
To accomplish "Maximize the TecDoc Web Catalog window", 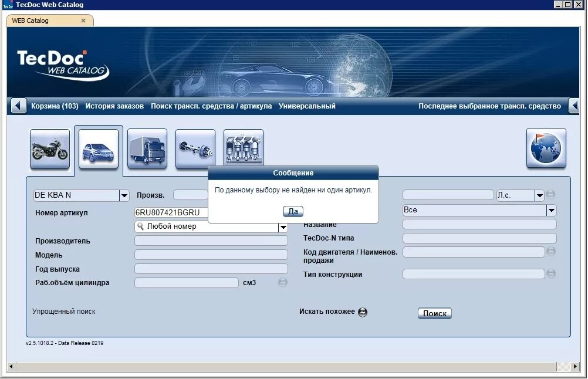I will click(x=567, y=5).
